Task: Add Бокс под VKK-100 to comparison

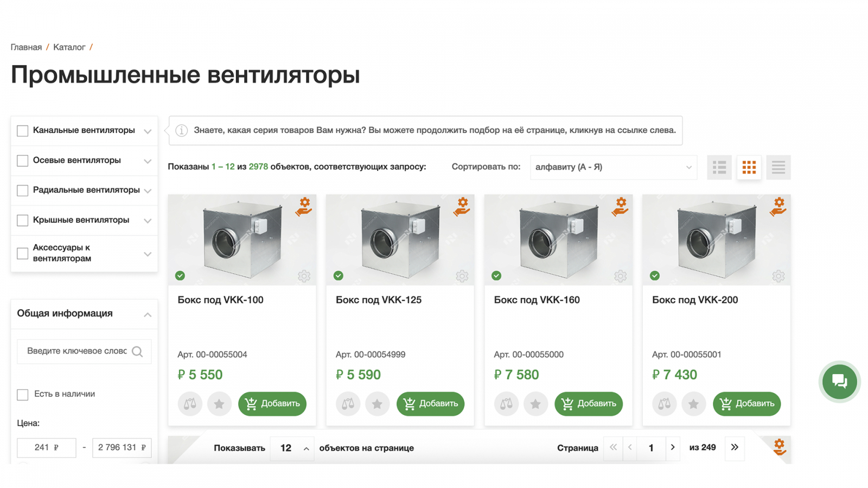Action: coord(190,404)
